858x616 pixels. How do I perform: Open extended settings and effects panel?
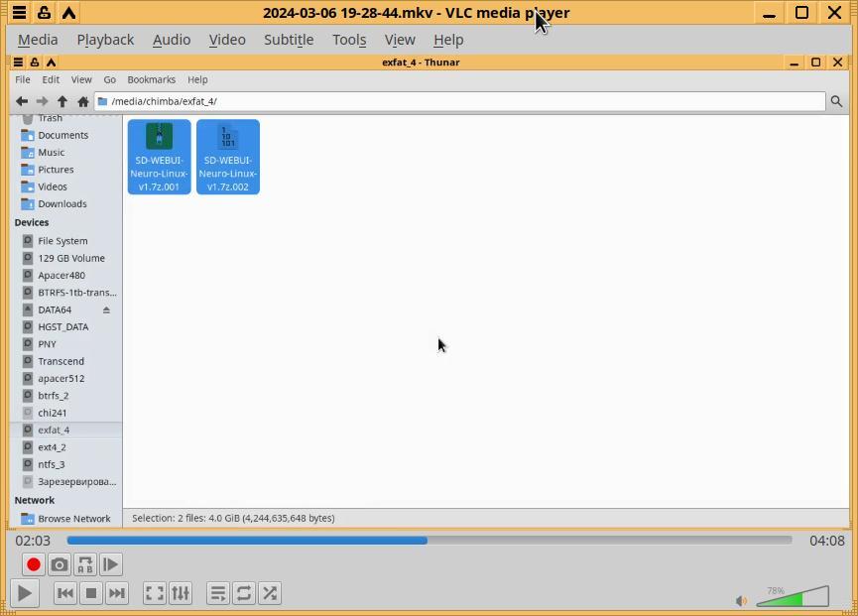pyautogui.click(x=181, y=593)
